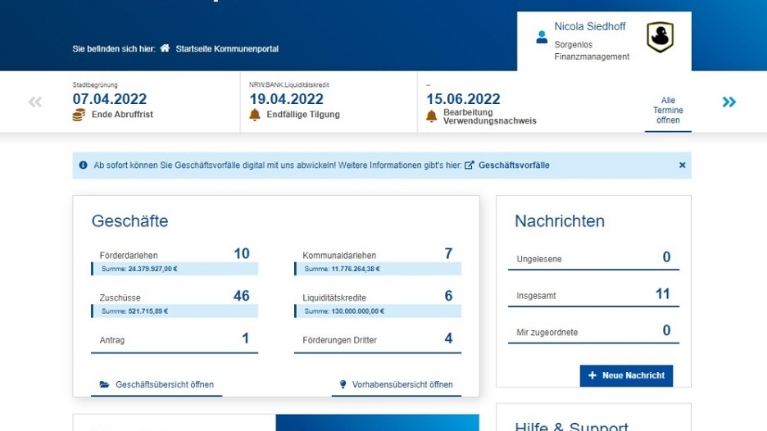Click the Hilfe & Support heading

point(571,426)
